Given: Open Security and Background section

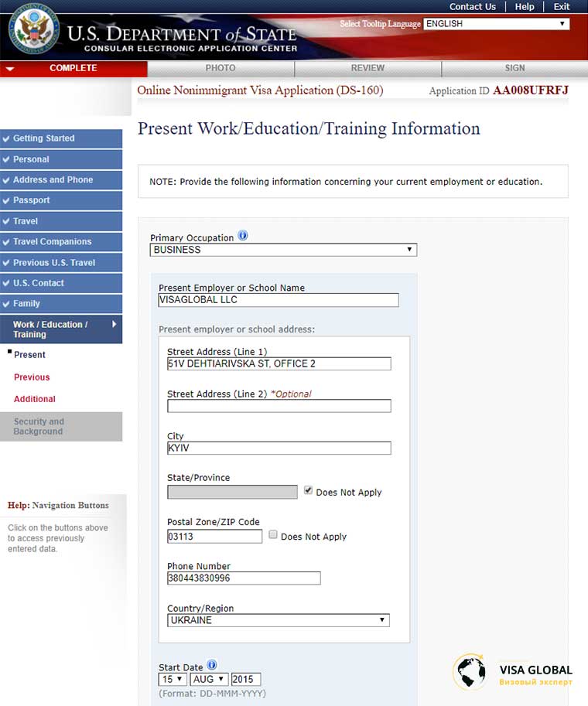Looking at the screenshot, I should (x=61, y=426).
